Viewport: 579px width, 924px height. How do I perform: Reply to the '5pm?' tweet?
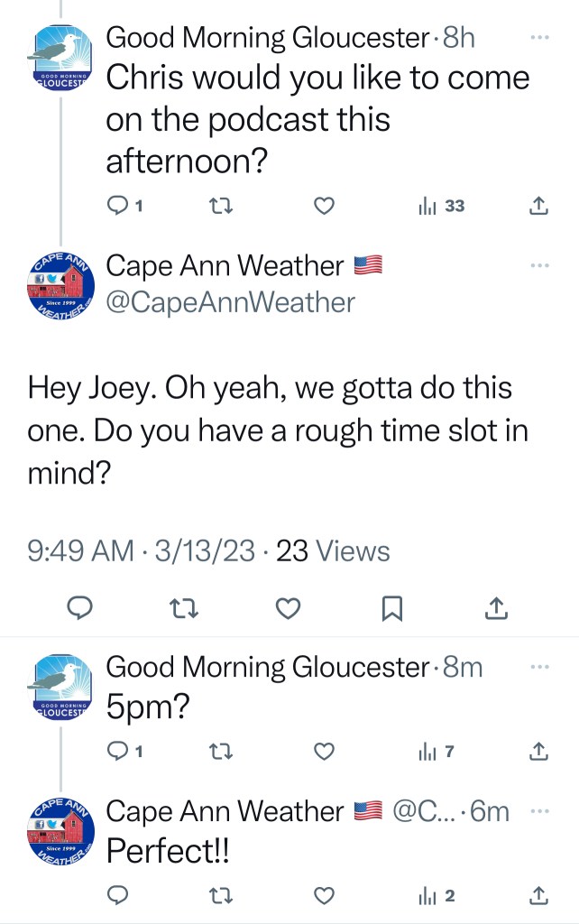pos(119,751)
